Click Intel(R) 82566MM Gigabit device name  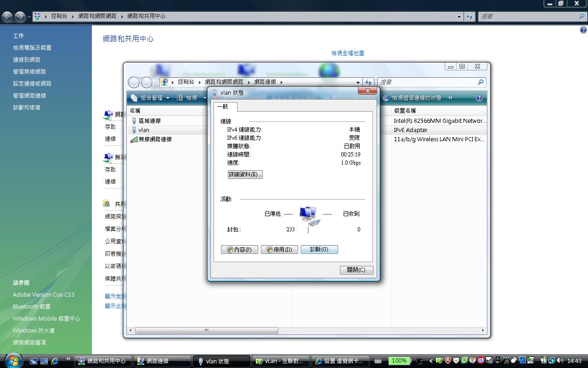pos(440,121)
